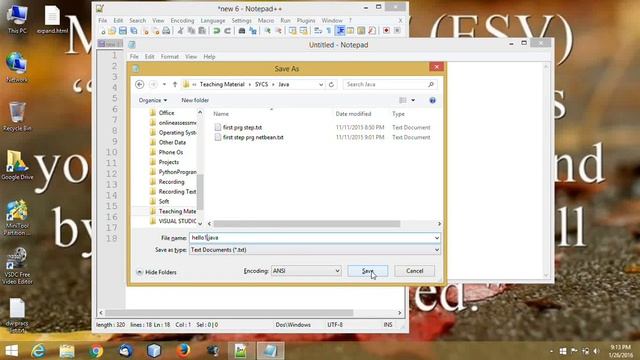
Task: Select the Phone Os folder in tree
Action: 171,152
